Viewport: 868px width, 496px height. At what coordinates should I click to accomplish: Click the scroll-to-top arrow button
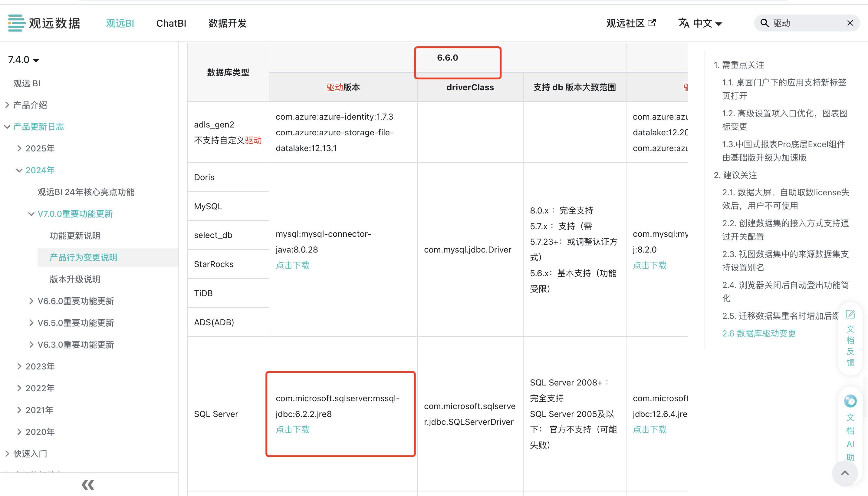(x=844, y=473)
